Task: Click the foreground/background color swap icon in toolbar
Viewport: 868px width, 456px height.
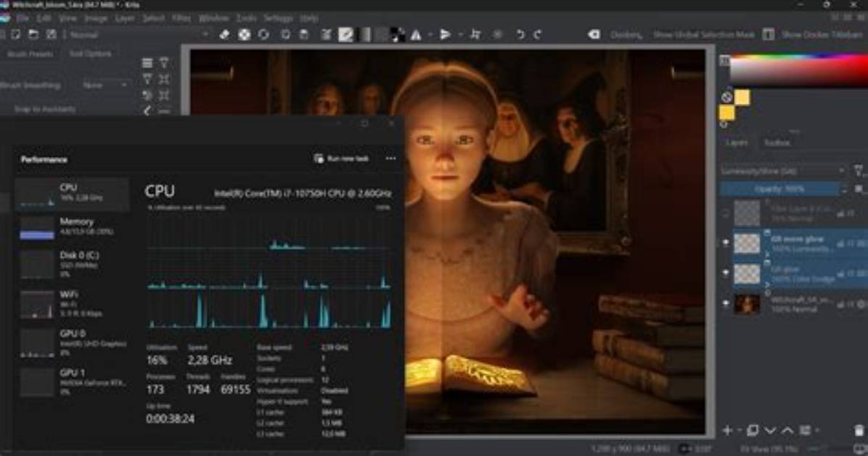Action: [x=398, y=35]
